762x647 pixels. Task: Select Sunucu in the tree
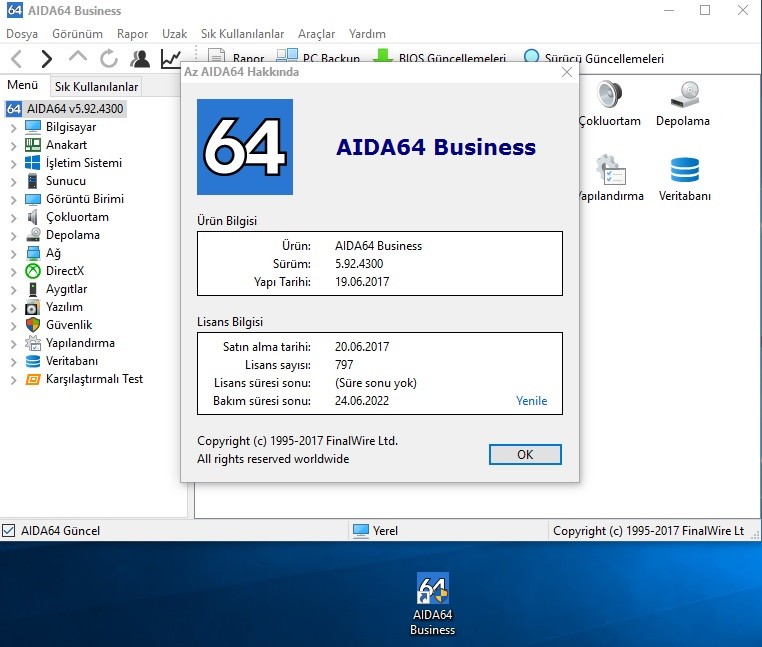pyautogui.click(x=66, y=180)
